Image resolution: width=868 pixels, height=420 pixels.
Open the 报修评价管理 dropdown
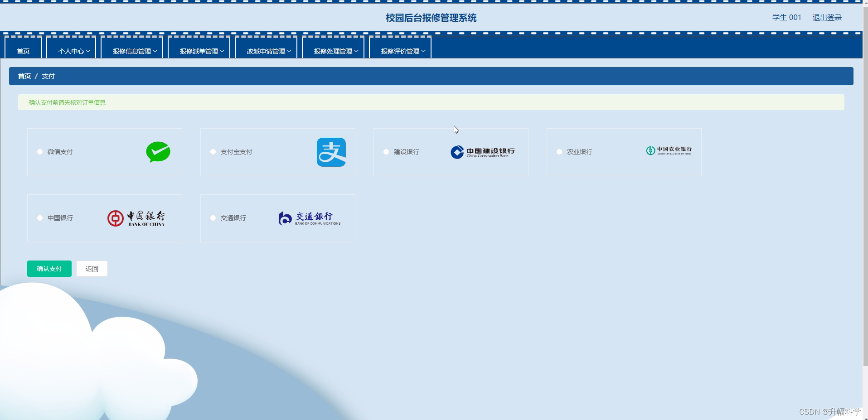(x=399, y=51)
